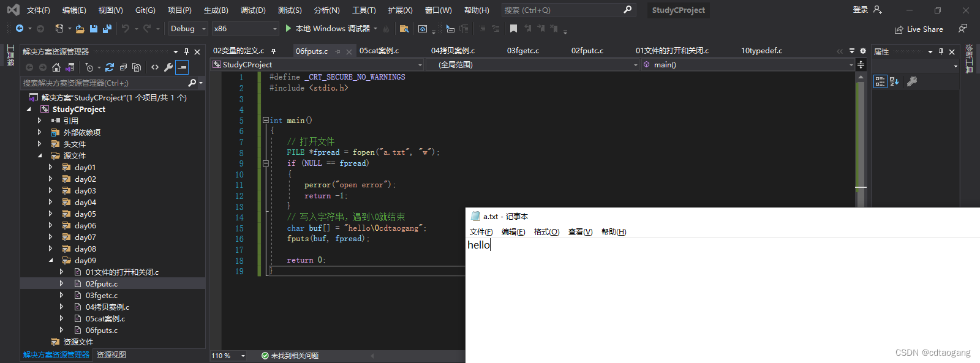Toggle categorized view in Properties panel
The image size is (980, 363).
click(x=880, y=81)
